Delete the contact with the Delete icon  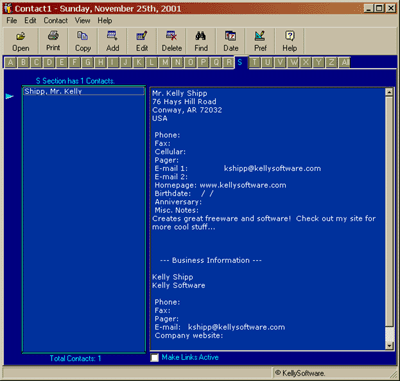point(172,41)
